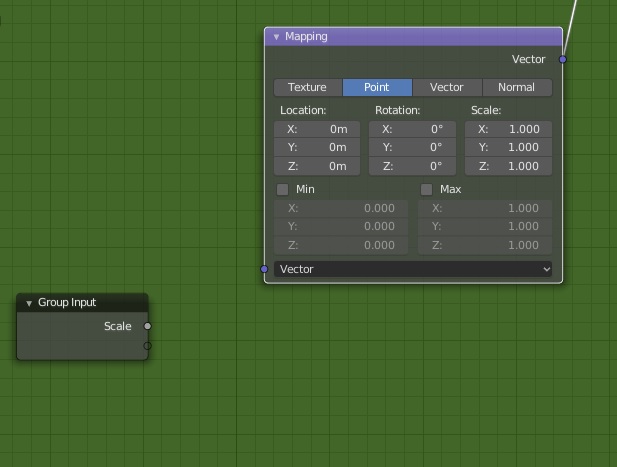Select the Group Input node header

(82, 303)
